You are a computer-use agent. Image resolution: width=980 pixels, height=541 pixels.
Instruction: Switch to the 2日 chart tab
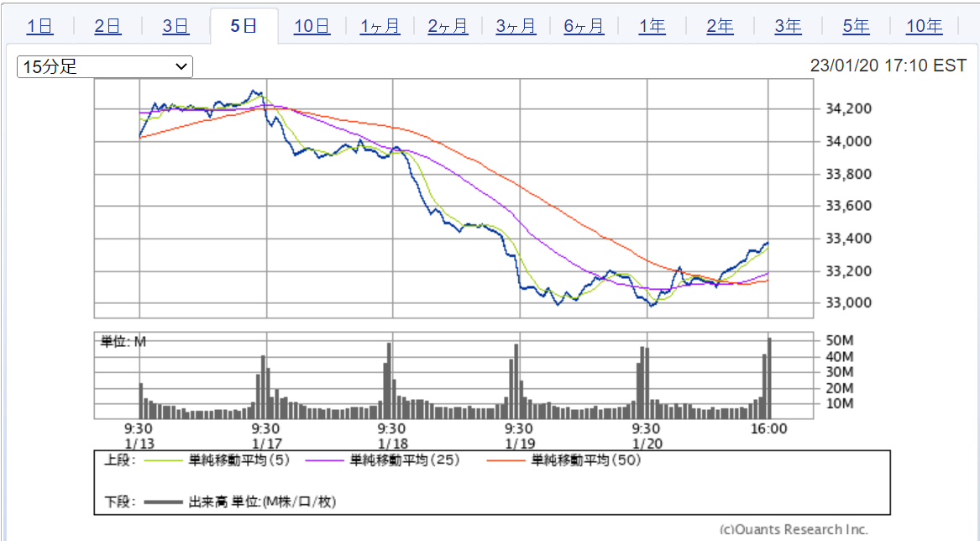point(107,26)
